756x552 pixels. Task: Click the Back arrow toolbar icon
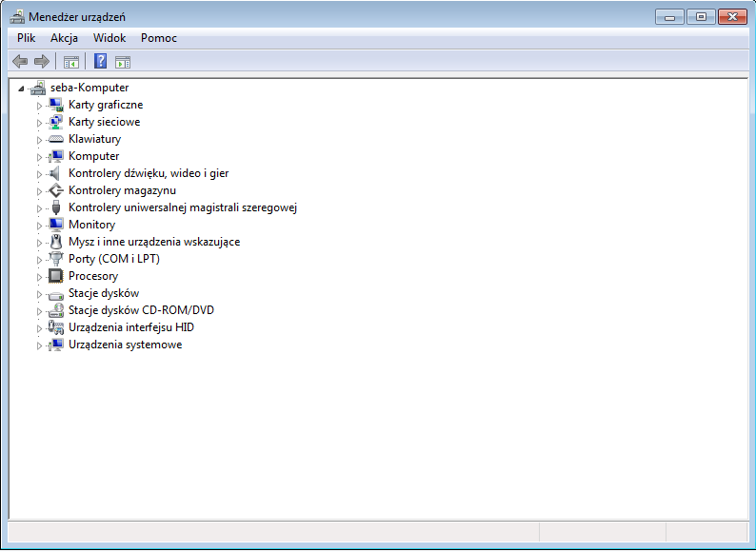tap(20, 61)
